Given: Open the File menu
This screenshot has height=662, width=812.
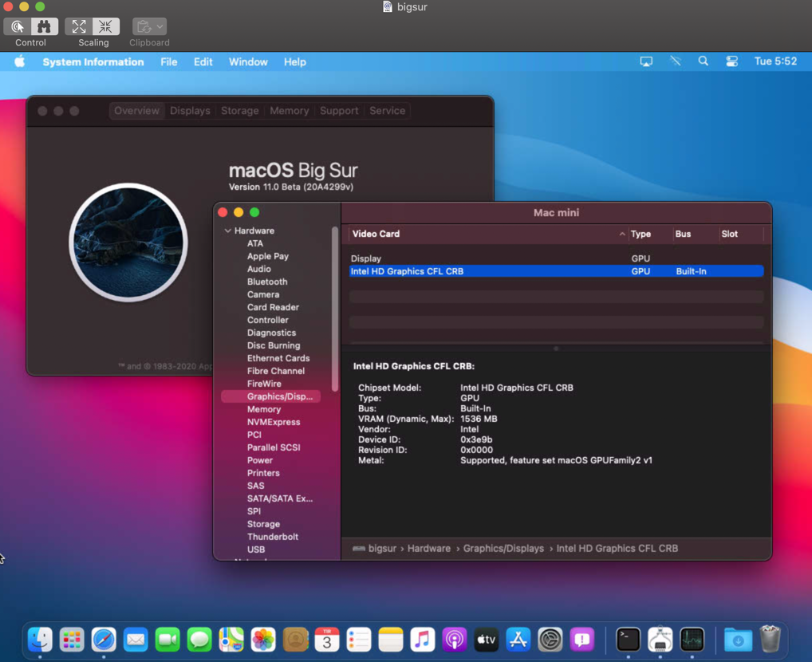Looking at the screenshot, I should [169, 61].
